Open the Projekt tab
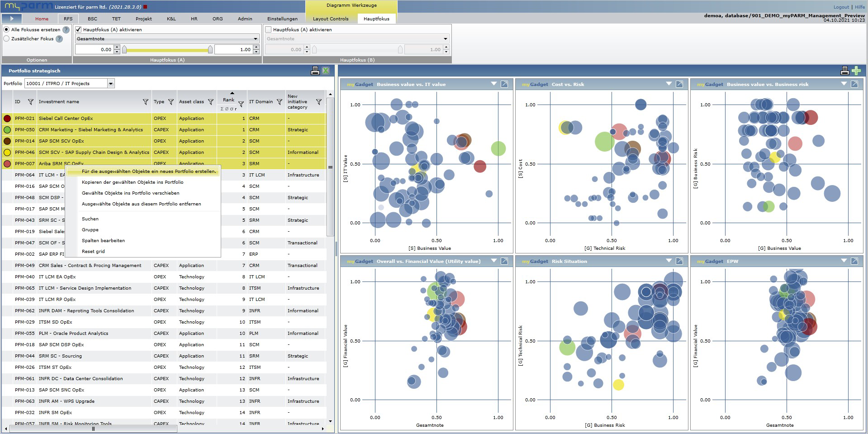Screen dimensions: 868x434 (x=144, y=19)
